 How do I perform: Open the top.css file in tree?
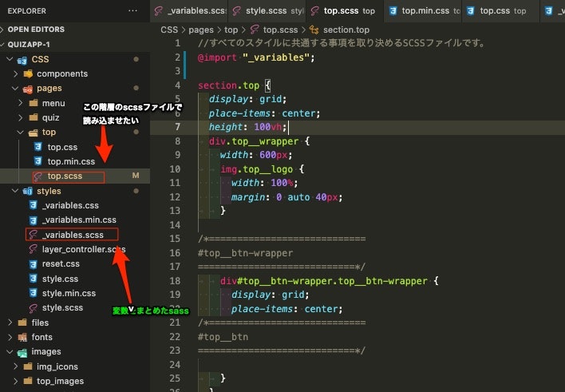[75, 147]
